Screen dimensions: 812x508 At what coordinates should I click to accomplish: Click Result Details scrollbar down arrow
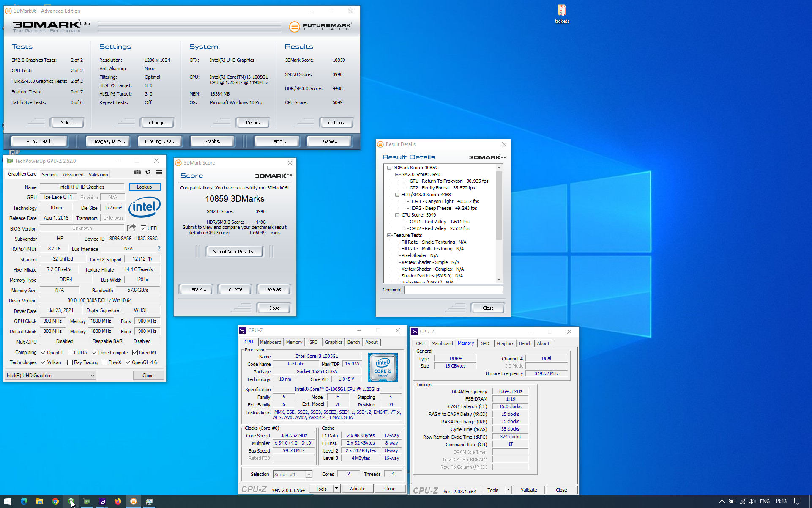coord(499,280)
